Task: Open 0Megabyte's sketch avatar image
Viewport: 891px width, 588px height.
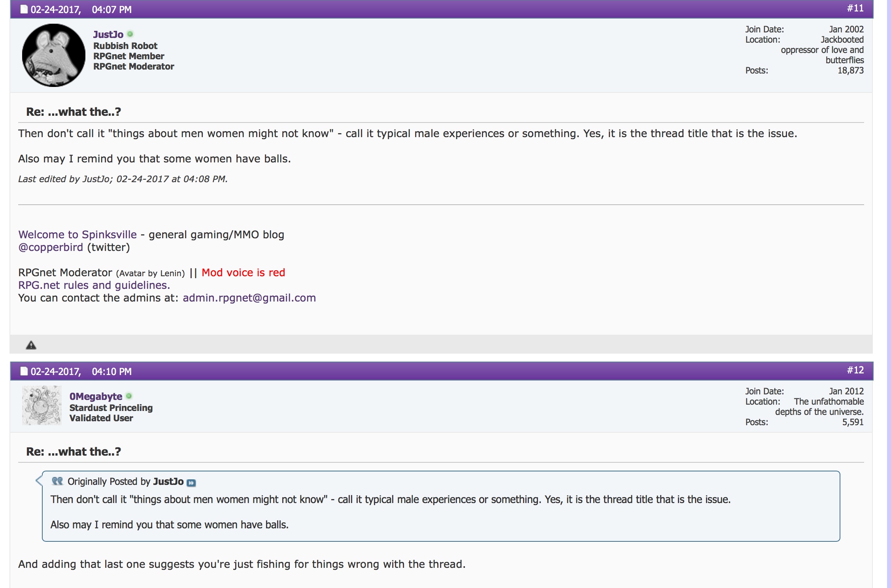Action: pos(42,405)
